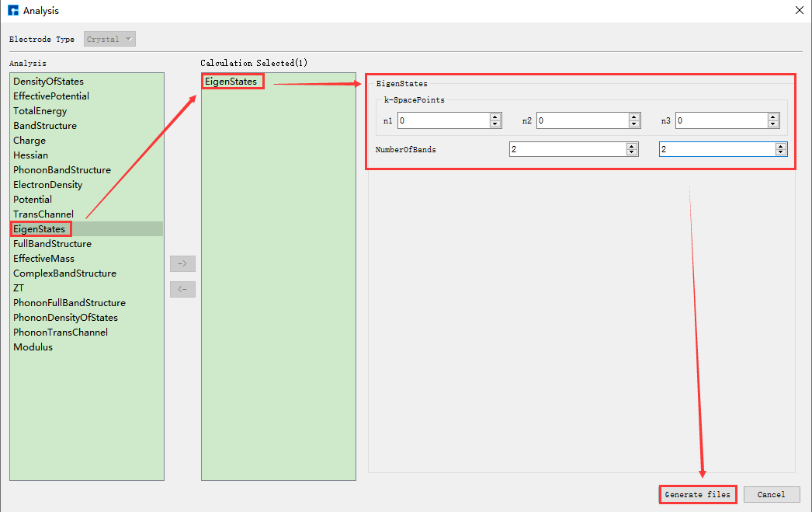The height and width of the screenshot is (512, 812).
Task: Click the Generate files button
Action: pyautogui.click(x=697, y=494)
